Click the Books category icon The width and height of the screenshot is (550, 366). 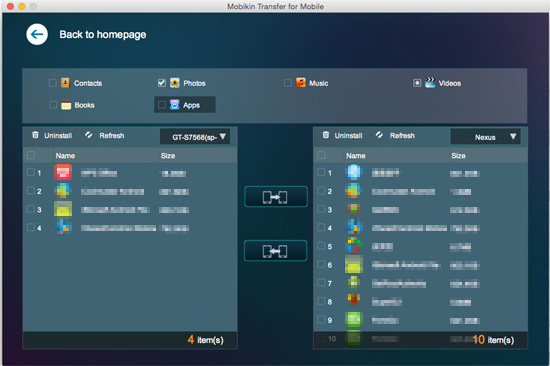[x=66, y=105]
